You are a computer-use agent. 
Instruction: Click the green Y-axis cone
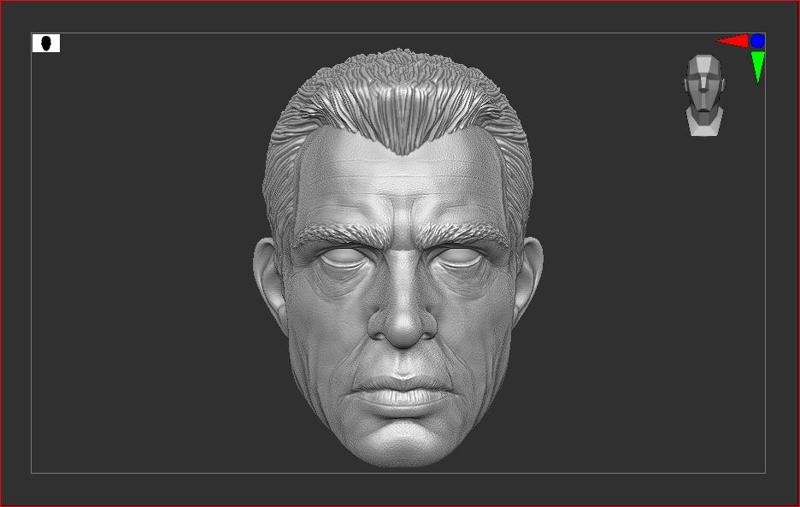click(x=758, y=66)
